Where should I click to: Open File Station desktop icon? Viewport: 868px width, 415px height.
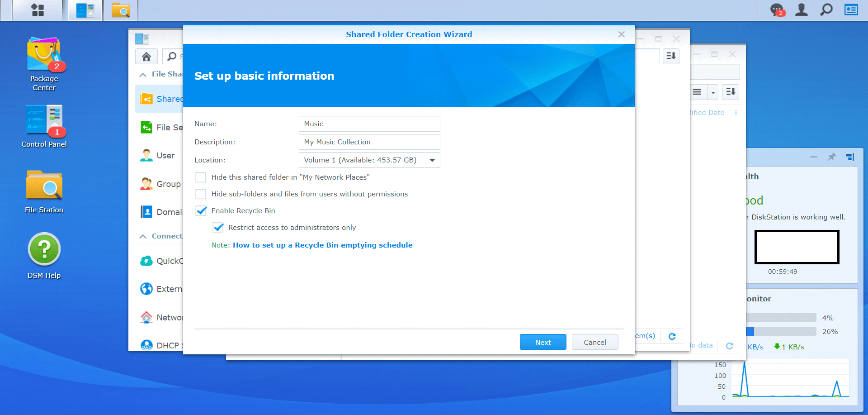tap(44, 191)
